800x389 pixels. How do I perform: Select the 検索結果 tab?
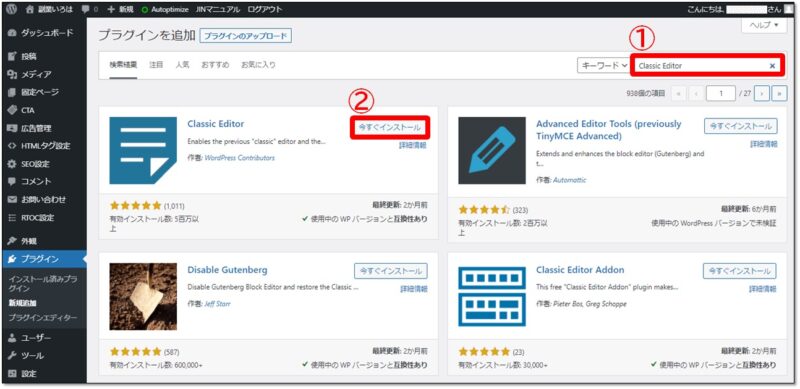[123, 65]
